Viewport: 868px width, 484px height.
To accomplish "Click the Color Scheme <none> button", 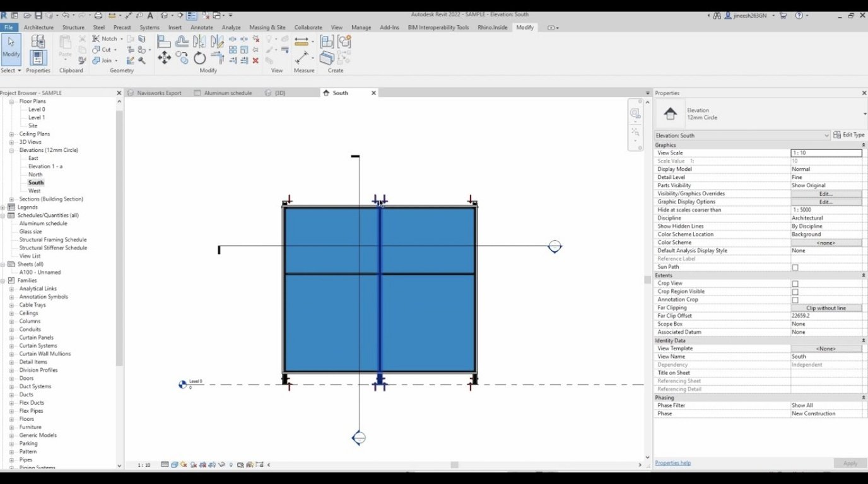I will pos(826,243).
